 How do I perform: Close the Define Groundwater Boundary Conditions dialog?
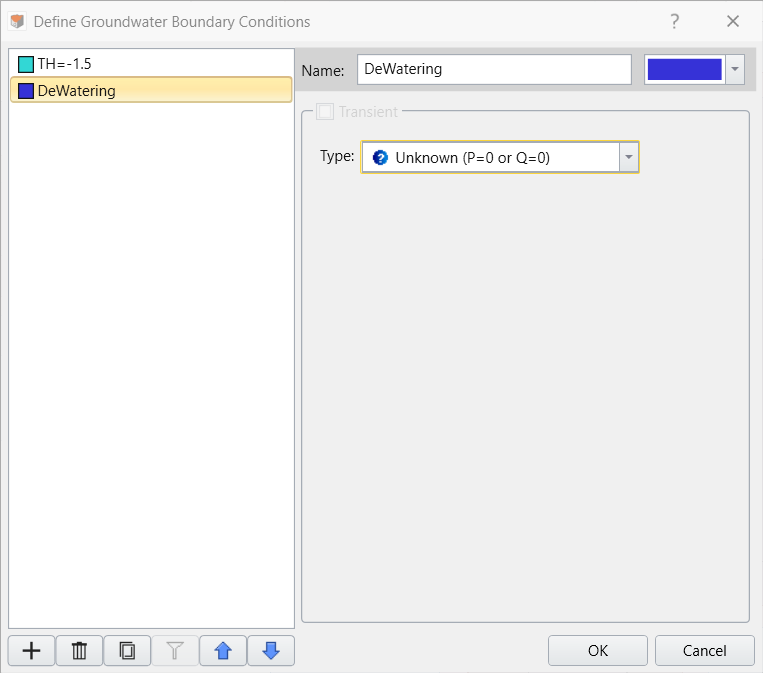pos(733,21)
